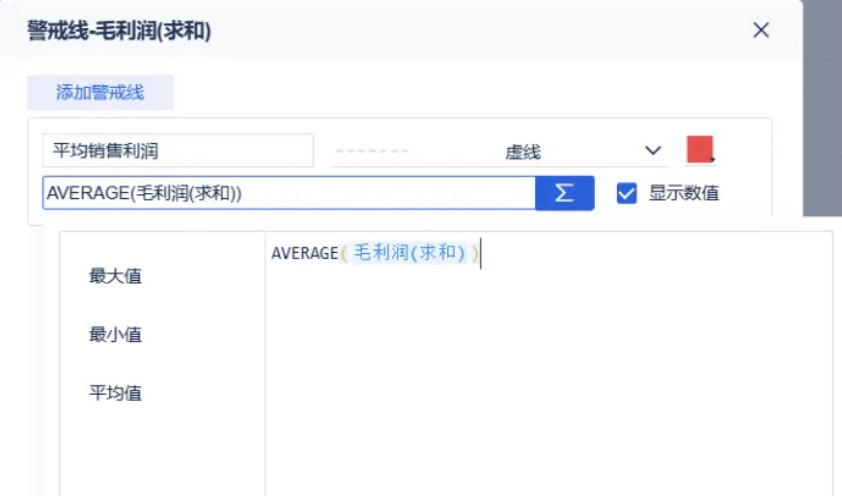Click the sigma formula button
842x496 pixels.
coord(564,193)
